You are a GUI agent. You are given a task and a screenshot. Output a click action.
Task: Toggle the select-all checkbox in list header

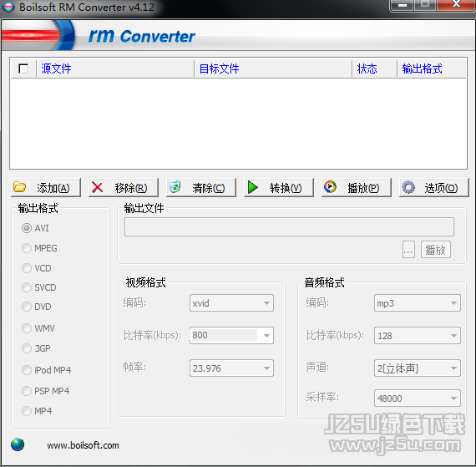[x=23, y=69]
